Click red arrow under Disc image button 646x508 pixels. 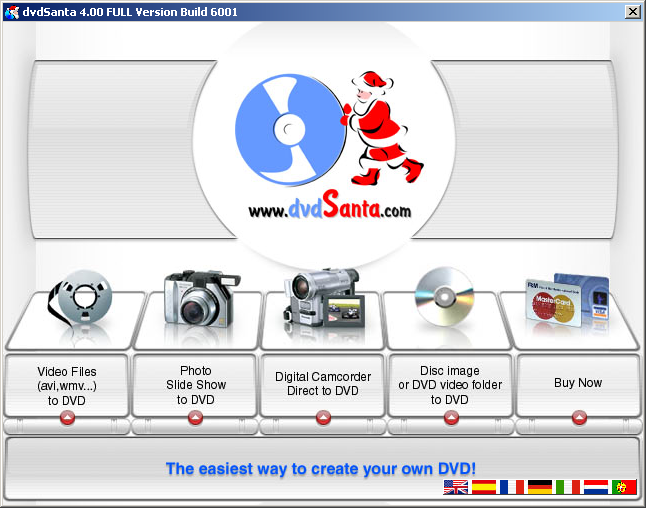tap(452, 418)
